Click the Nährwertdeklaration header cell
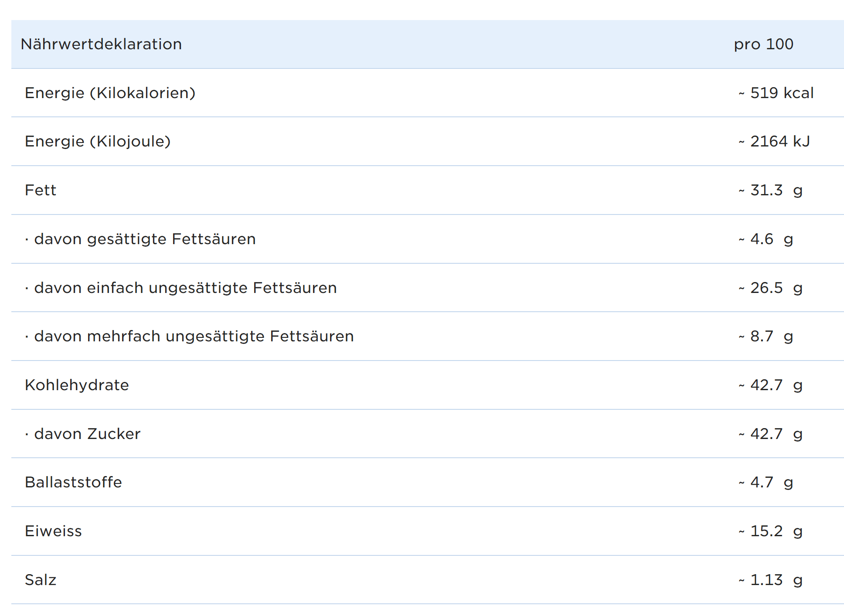 point(101,44)
